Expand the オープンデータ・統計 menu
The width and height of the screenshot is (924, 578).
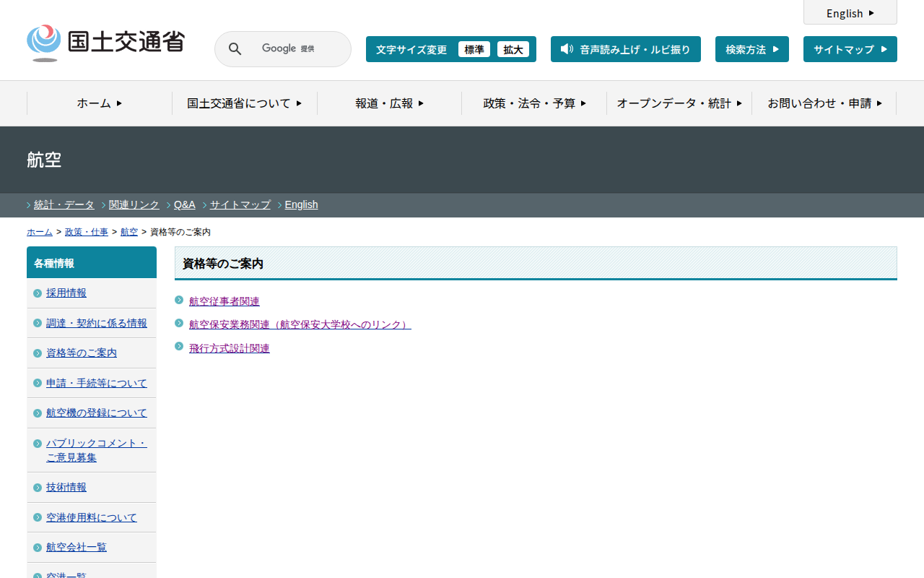point(679,103)
